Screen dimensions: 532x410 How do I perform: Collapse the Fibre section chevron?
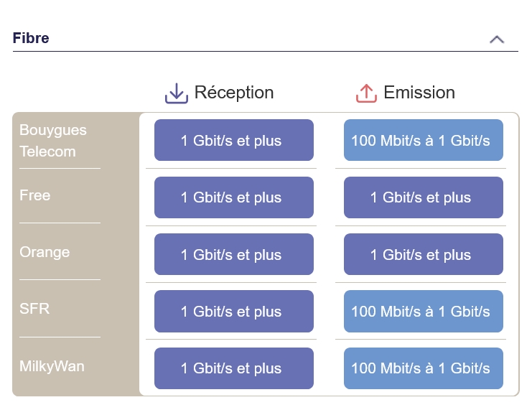tap(497, 39)
